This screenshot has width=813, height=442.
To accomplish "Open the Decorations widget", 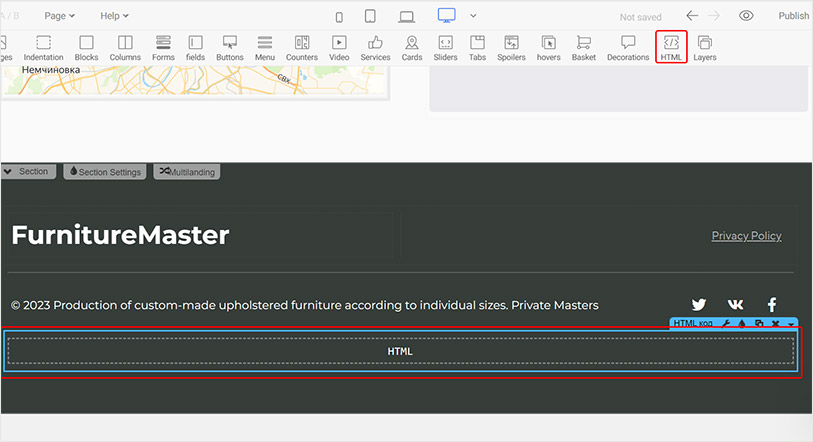I will click(x=628, y=47).
